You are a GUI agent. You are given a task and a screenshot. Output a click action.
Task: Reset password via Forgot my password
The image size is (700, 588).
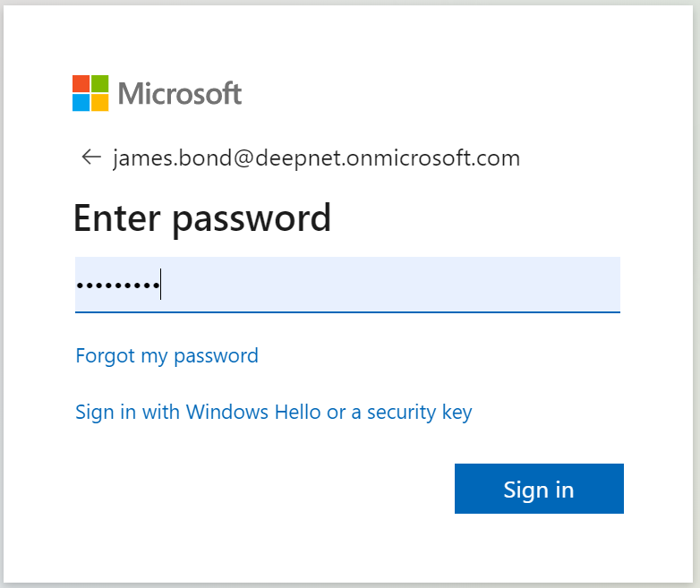tap(167, 356)
